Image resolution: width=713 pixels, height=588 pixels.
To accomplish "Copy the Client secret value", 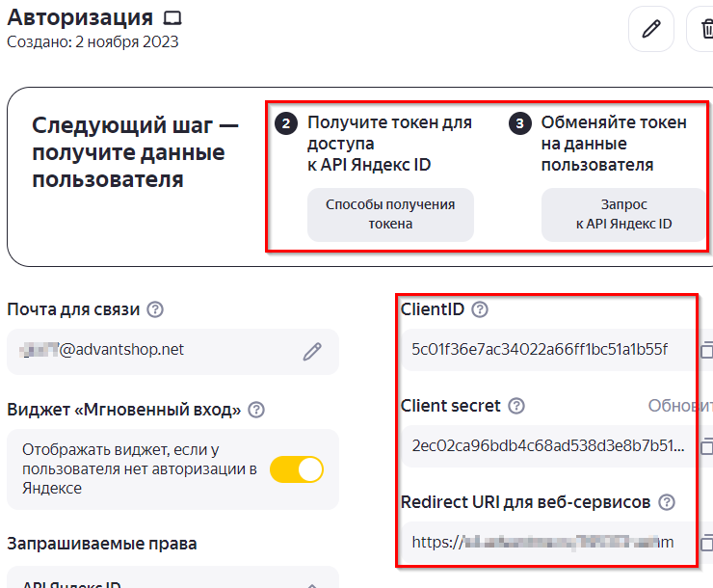I will tap(706, 446).
